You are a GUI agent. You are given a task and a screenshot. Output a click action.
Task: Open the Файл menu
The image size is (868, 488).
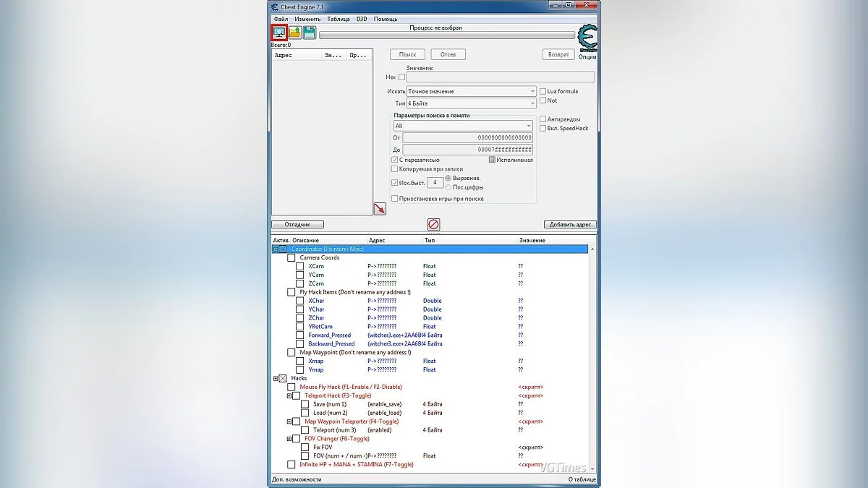pyautogui.click(x=281, y=19)
